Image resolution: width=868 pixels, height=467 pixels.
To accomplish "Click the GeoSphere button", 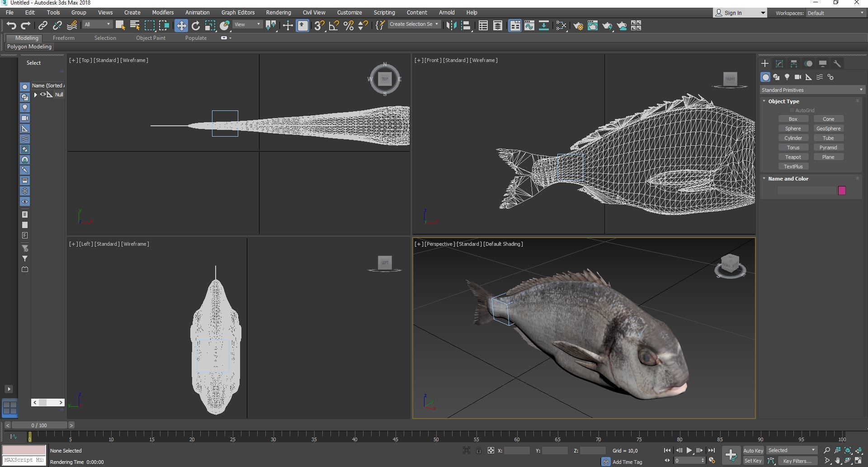I will [x=828, y=129].
